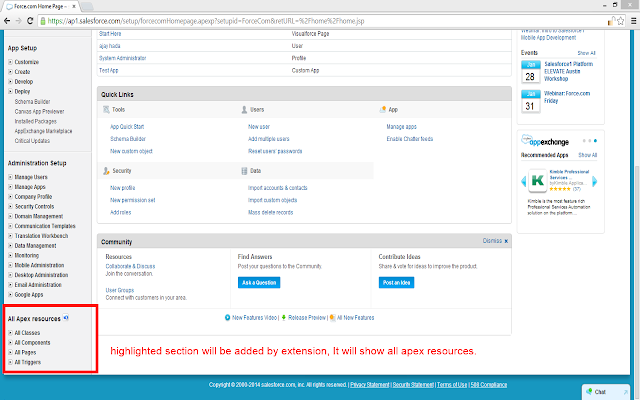Open a new browser tab
The image size is (640, 400).
87,7
